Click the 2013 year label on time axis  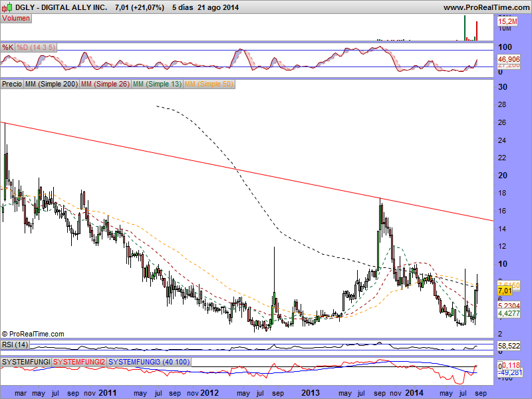[311, 393]
